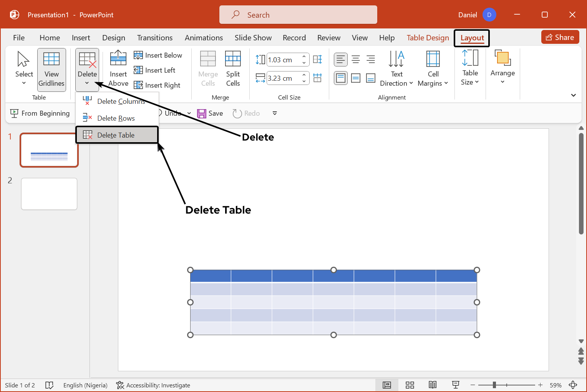Expand the Table Size options
587x392 pixels.
coord(470,69)
